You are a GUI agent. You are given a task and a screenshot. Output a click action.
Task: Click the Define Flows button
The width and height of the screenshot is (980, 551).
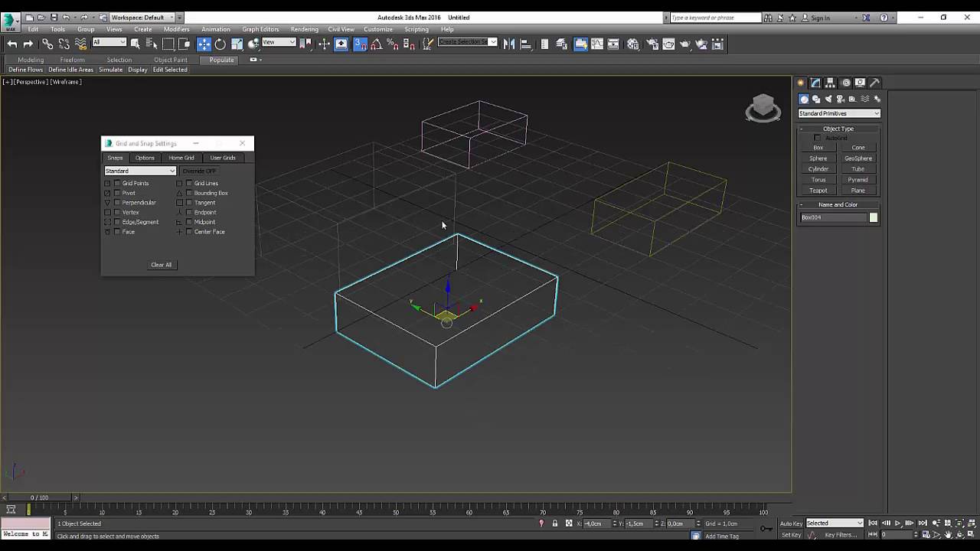(x=25, y=70)
